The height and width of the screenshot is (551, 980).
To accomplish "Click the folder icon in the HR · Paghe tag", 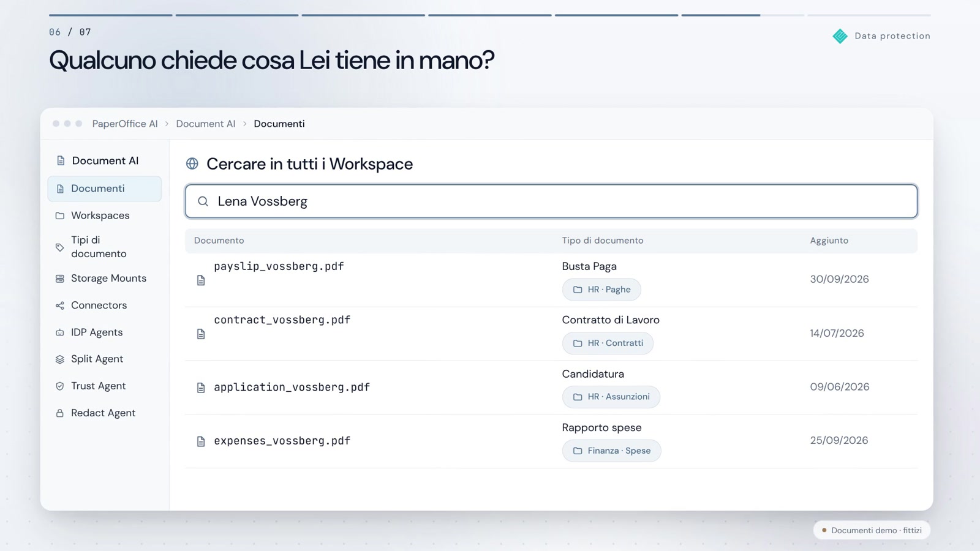I will pos(578,290).
